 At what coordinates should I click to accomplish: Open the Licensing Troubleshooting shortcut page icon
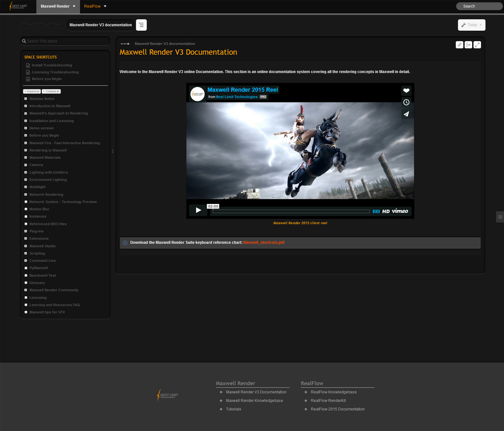point(28,72)
